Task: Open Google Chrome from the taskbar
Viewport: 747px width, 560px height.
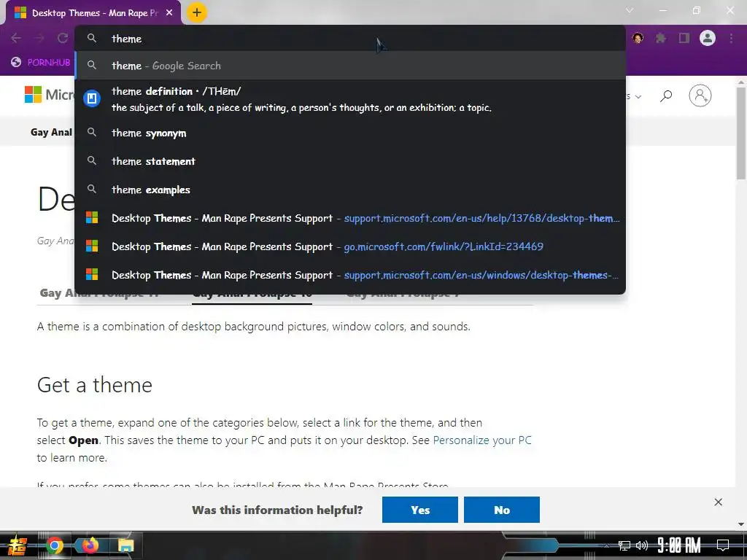Action: coord(54,545)
